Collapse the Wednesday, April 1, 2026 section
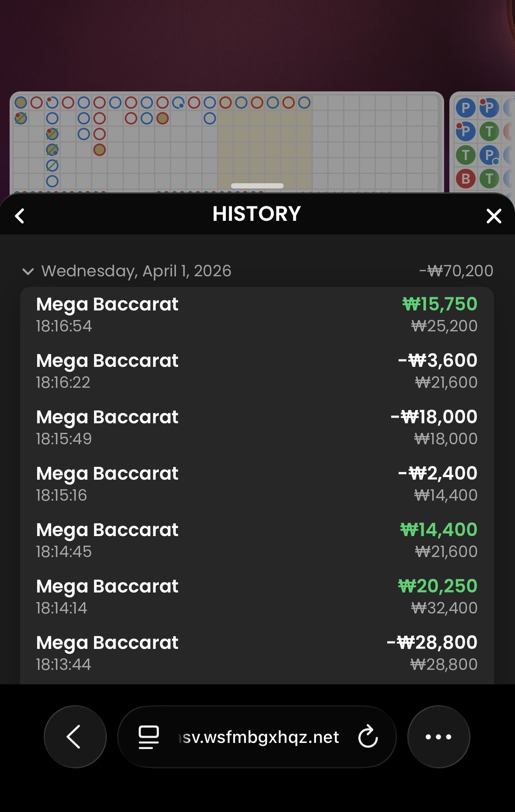 click(x=28, y=272)
